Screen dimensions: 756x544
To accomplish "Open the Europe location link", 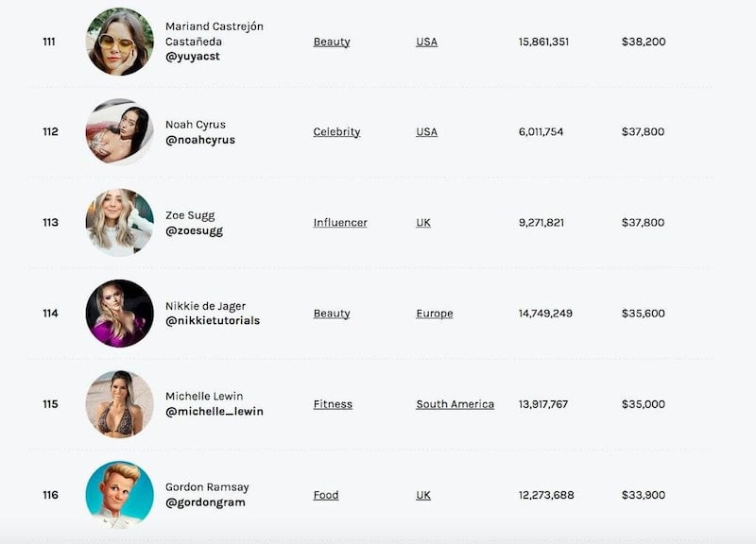I will pyautogui.click(x=434, y=314).
